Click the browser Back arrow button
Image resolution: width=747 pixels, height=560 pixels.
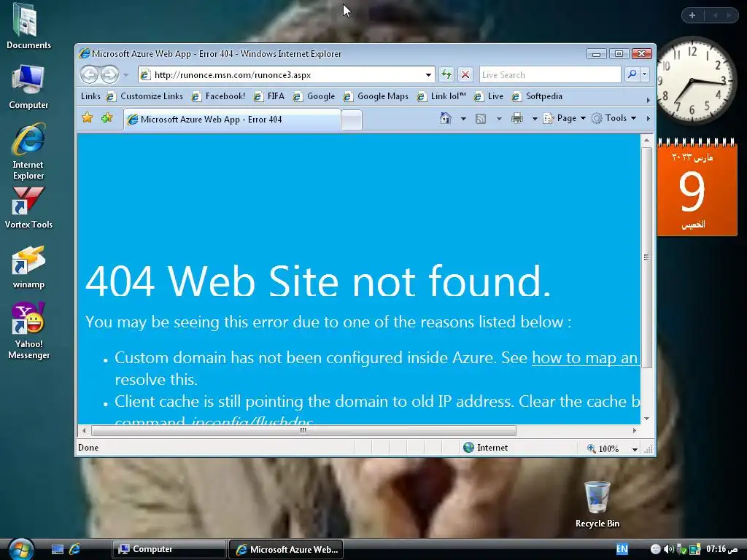pos(89,75)
